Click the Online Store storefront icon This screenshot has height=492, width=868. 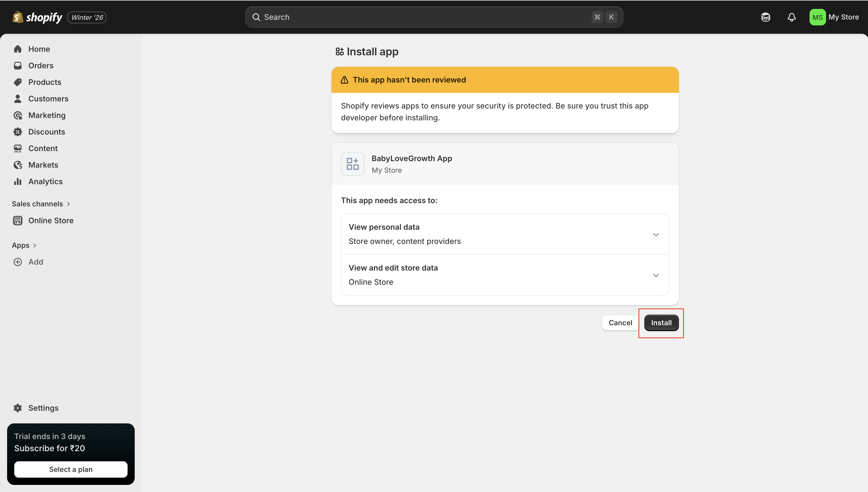pyautogui.click(x=17, y=220)
